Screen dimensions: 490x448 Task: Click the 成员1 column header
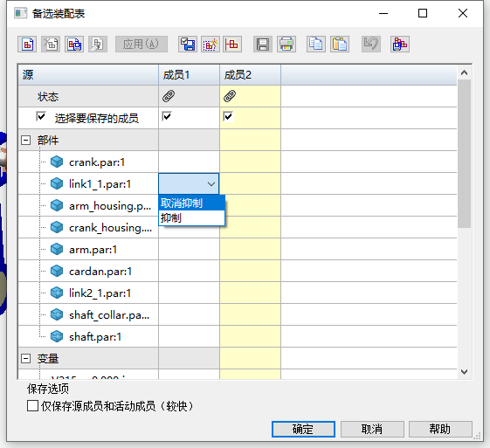point(189,75)
